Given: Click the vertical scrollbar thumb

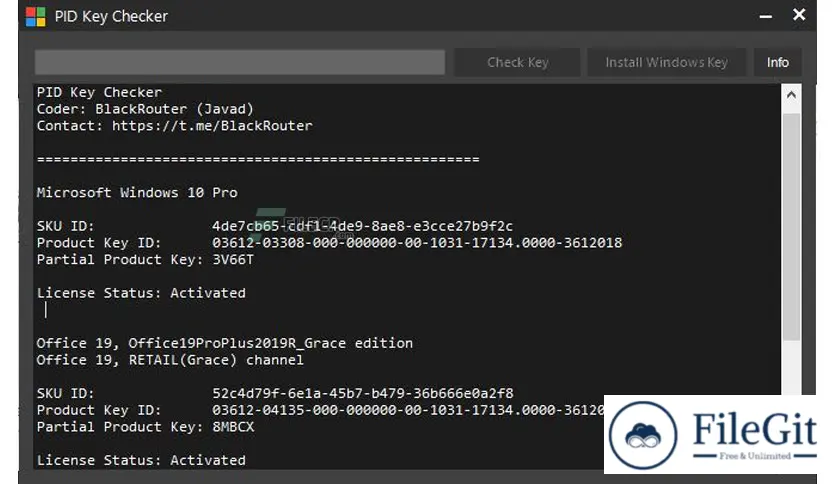Looking at the screenshot, I should (x=791, y=227).
